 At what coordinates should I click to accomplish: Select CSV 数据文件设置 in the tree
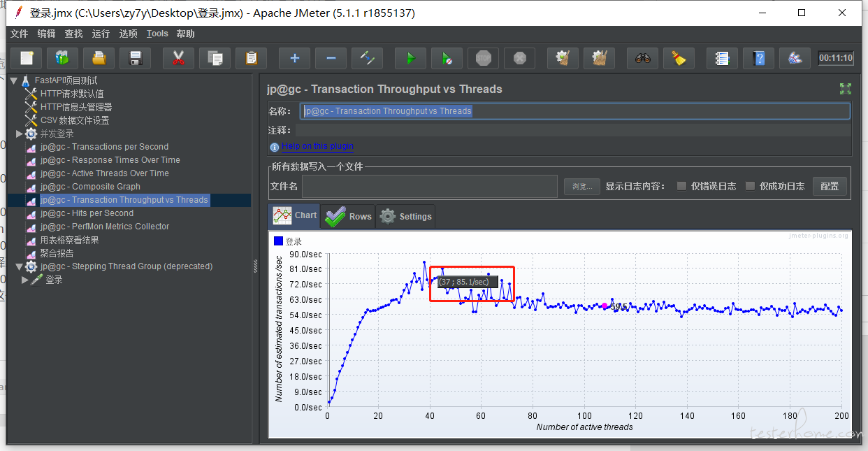tap(75, 120)
